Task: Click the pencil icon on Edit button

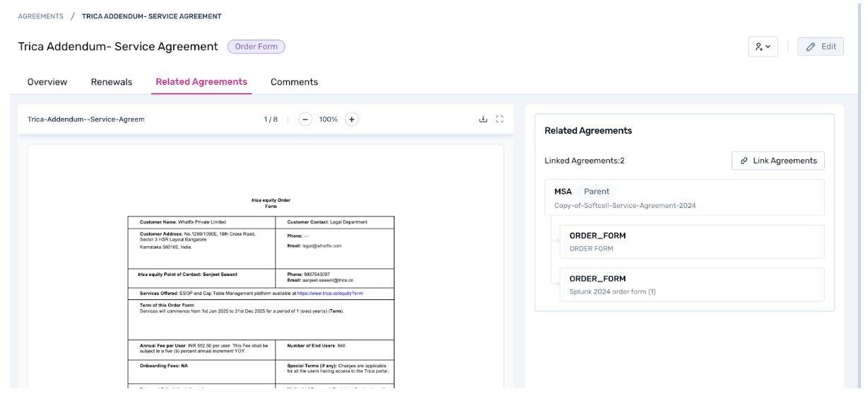Action: [811, 47]
